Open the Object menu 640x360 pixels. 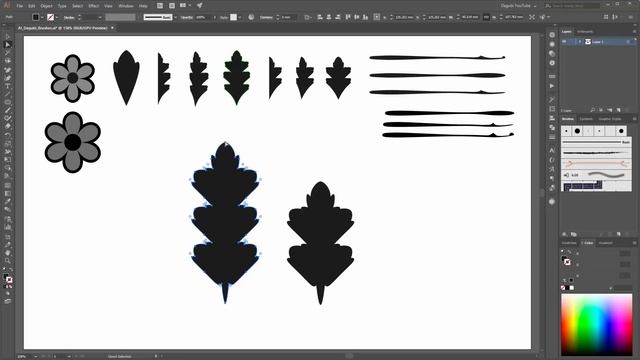pyautogui.click(x=47, y=6)
